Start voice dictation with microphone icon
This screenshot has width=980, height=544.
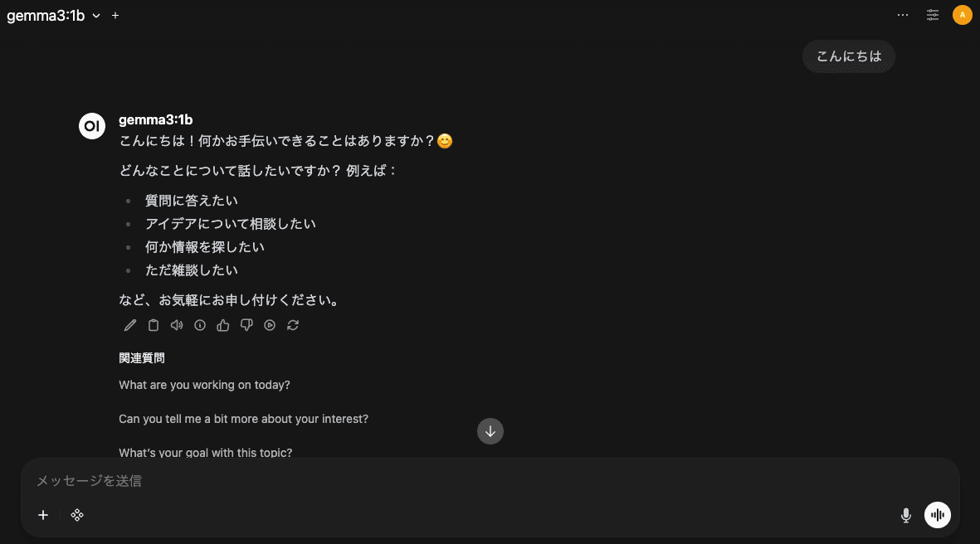pos(905,515)
